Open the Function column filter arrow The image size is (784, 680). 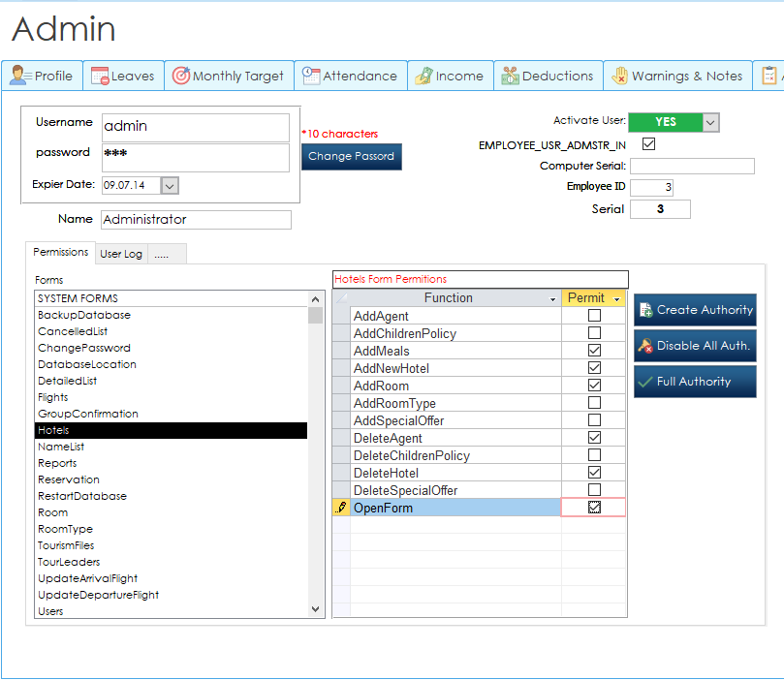point(552,298)
